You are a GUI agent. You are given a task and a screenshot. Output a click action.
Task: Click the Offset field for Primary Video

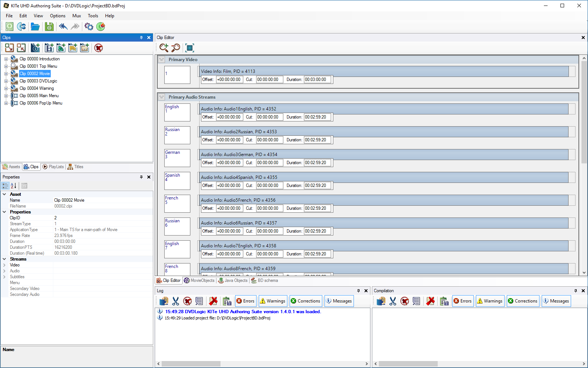click(229, 79)
